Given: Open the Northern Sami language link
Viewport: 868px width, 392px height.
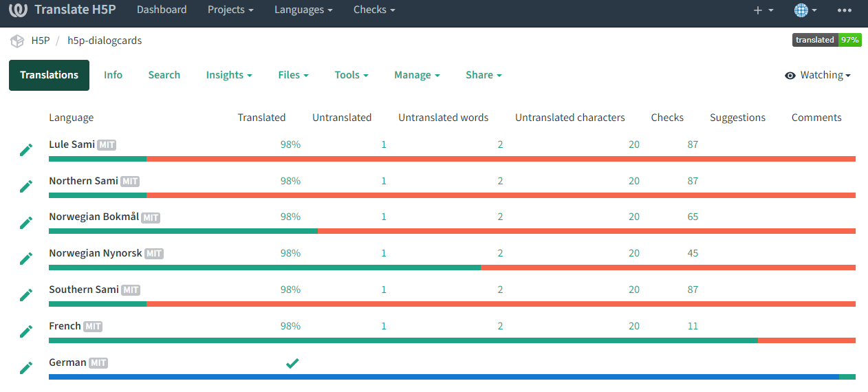Looking at the screenshot, I should pyautogui.click(x=84, y=181).
